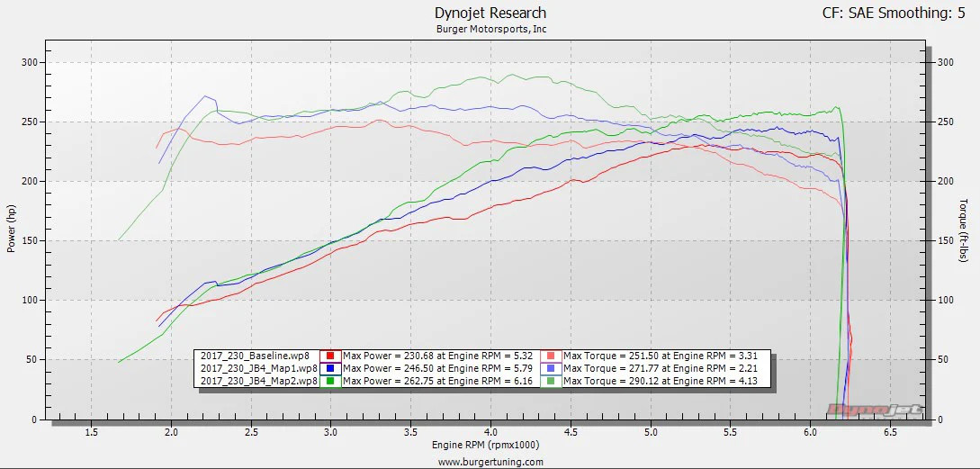The image size is (980, 469).
Task: Open the www.burgertuning.com link
Action: 490,462
